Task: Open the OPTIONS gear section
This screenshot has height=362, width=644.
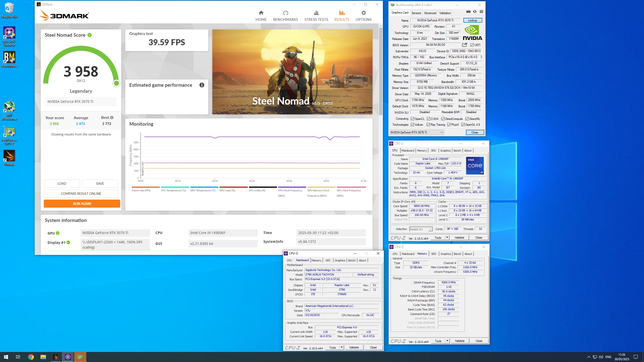Action: (x=363, y=16)
